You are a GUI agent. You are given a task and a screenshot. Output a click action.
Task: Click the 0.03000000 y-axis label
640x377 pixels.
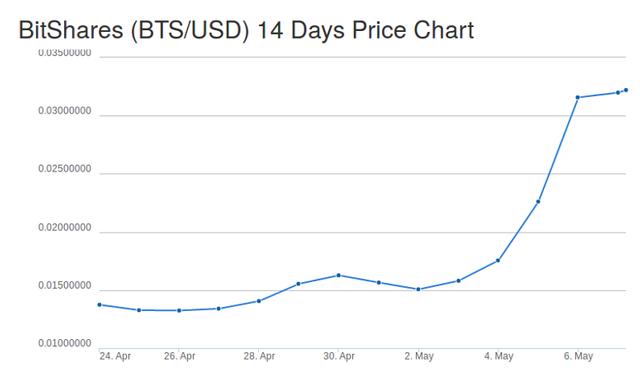click(65, 111)
